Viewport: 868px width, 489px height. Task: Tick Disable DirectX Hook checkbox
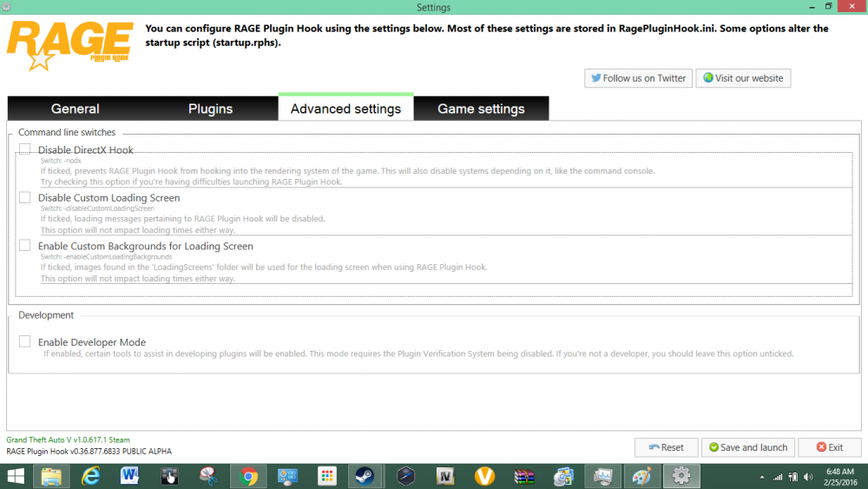[x=24, y=149]
